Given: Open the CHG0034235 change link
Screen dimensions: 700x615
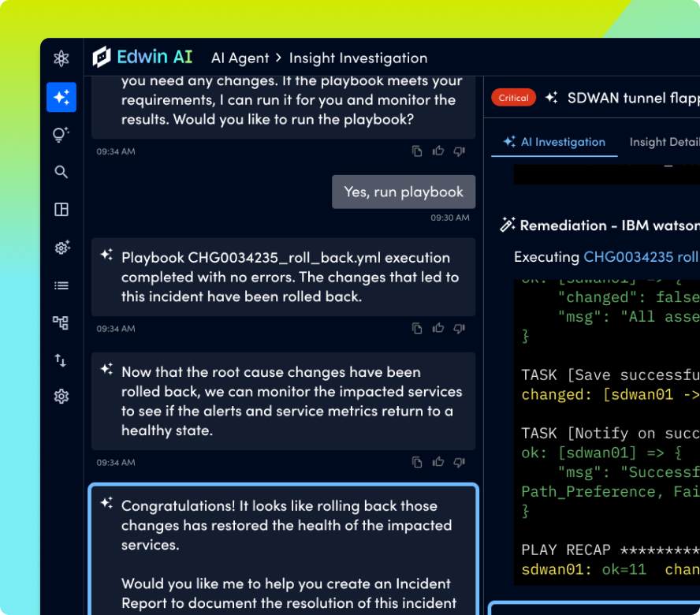Looking at the screenshot, I should click(x=628, y=257).
